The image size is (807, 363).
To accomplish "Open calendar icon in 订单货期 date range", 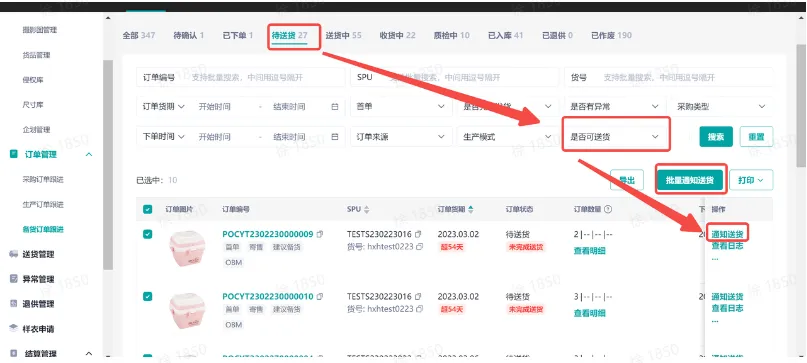I will coord(335,107).
